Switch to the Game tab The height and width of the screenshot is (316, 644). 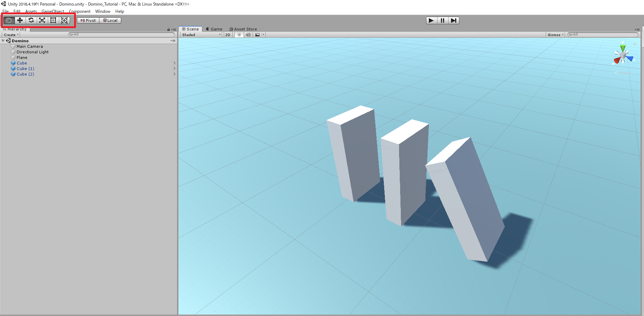coord(214,29)
